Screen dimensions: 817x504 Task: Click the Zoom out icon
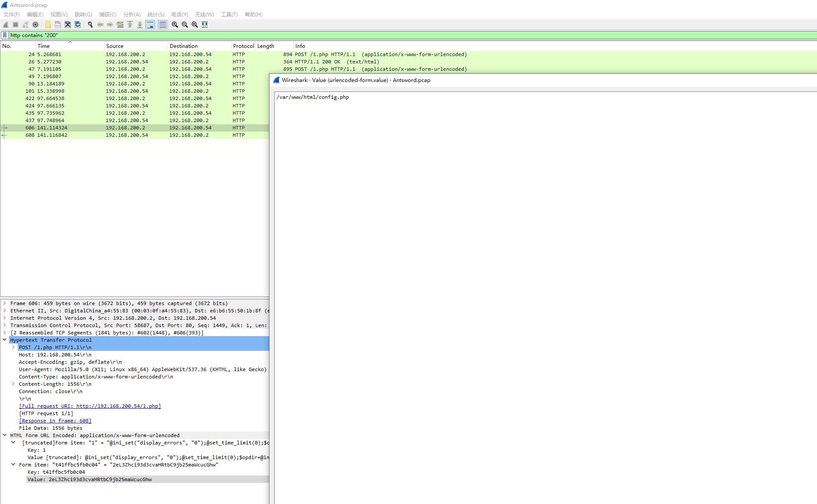point(185,25)
